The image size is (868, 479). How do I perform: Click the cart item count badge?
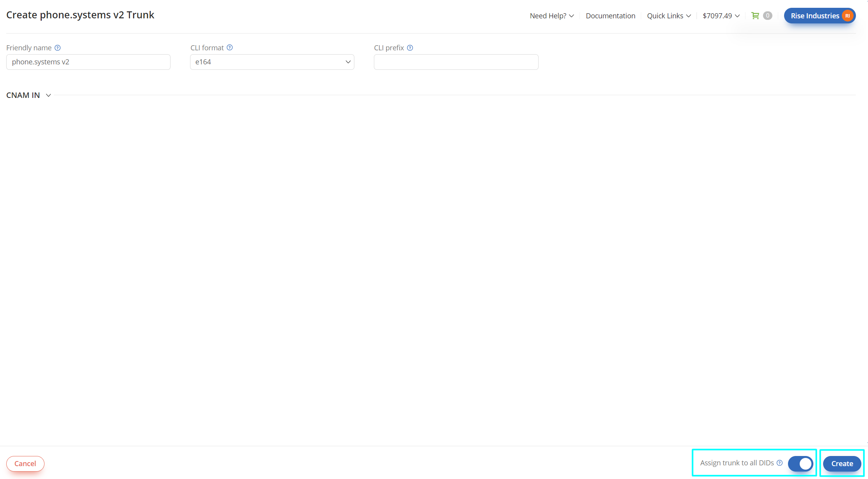[x=767, y=16]
